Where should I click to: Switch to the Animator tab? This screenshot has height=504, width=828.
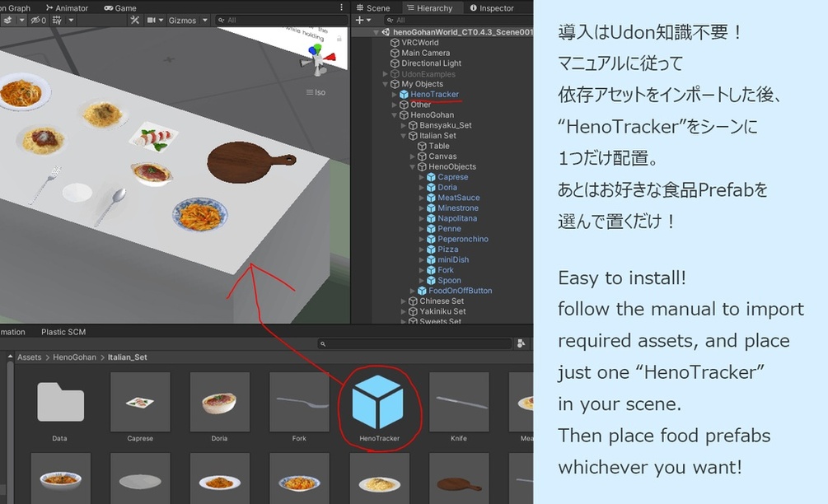click(67, 8)
